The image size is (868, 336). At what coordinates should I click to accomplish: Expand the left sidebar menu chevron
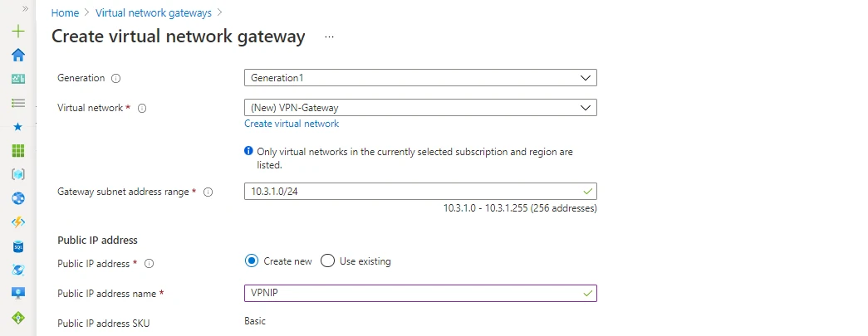coord(25,8)
